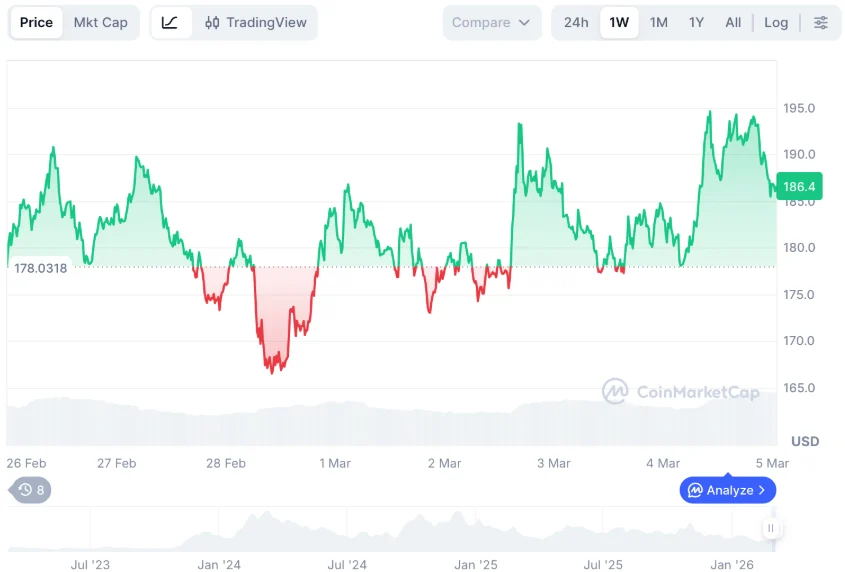Click the Compare dropdown chevron arrow
Viewport: 845px width, 572px height.
524,23
